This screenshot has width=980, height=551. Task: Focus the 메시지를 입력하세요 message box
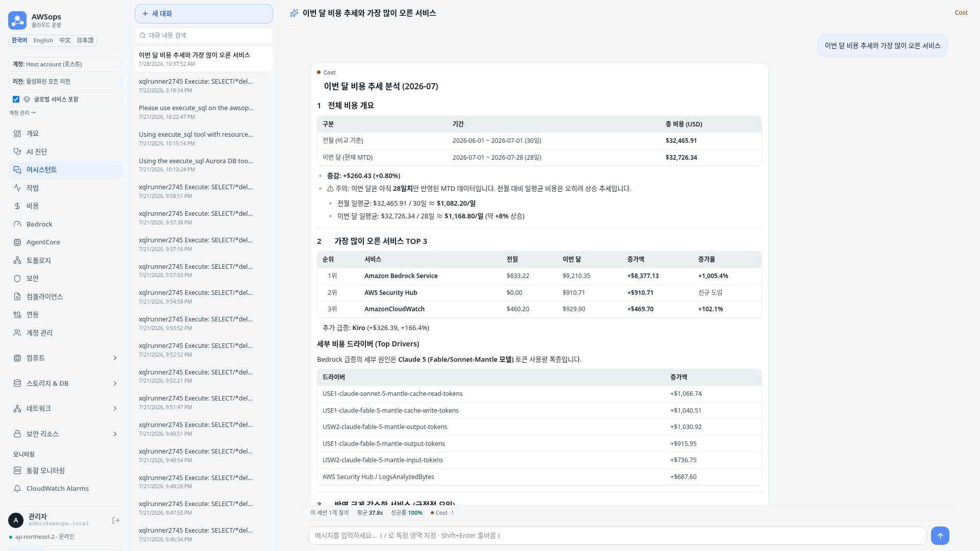(x=617, y=536)
